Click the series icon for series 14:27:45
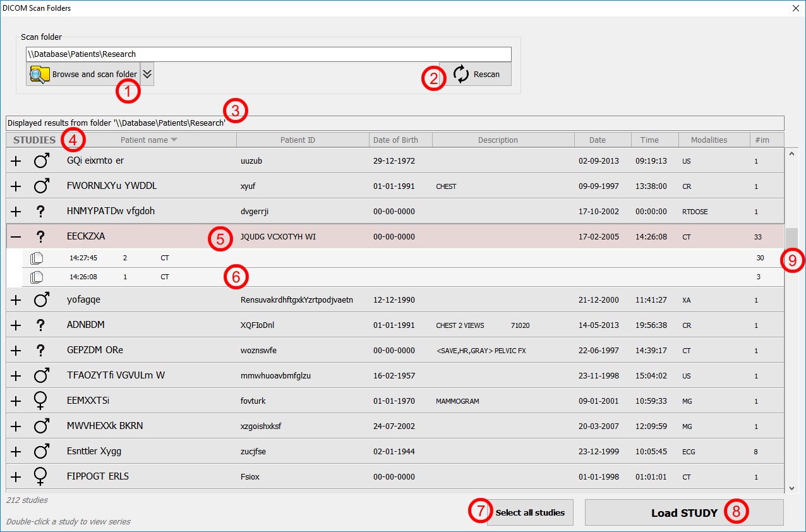 pyautogui.click(x=37, y=258)
